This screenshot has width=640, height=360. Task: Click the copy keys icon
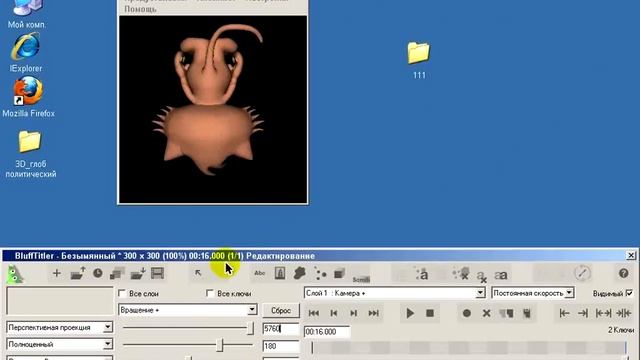pyautogui.click(x=506, y=313)
